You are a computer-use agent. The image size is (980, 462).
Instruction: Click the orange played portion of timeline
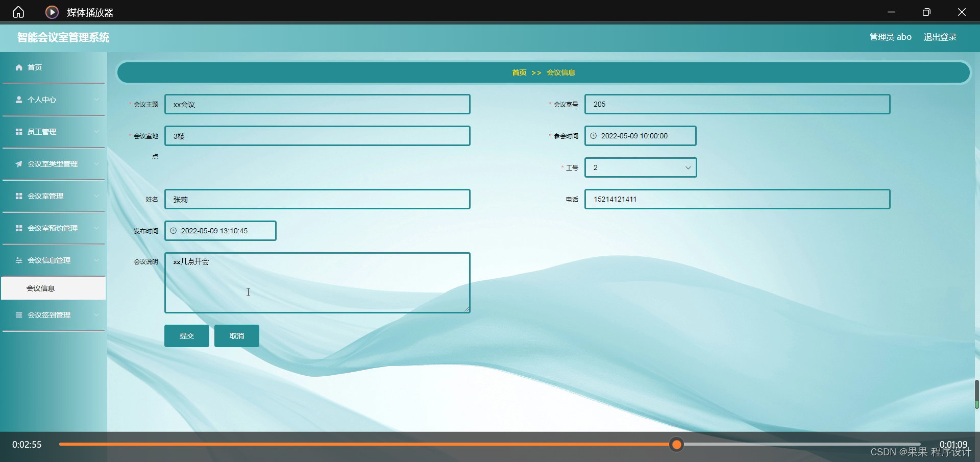click(x=365, y=444)
